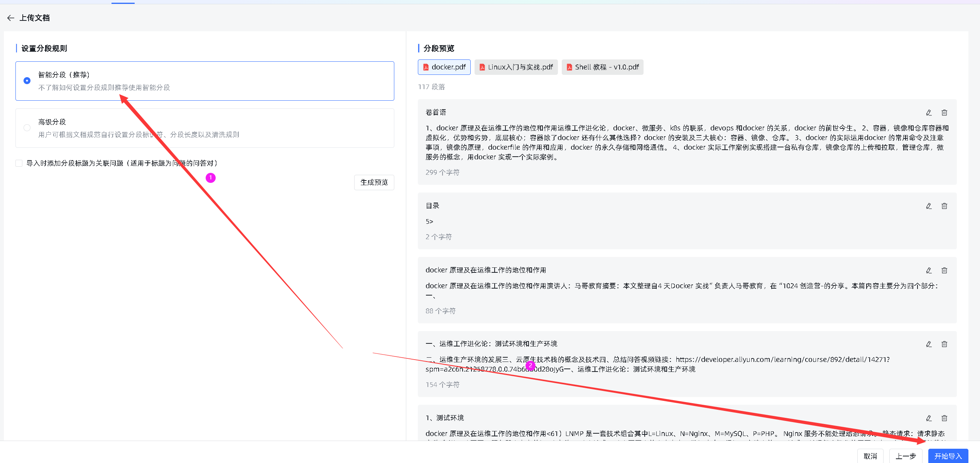980x463 pixels.
Task: Switch to the Shell 教程 - v1.0.pdf tab
Action: point(602,67)
